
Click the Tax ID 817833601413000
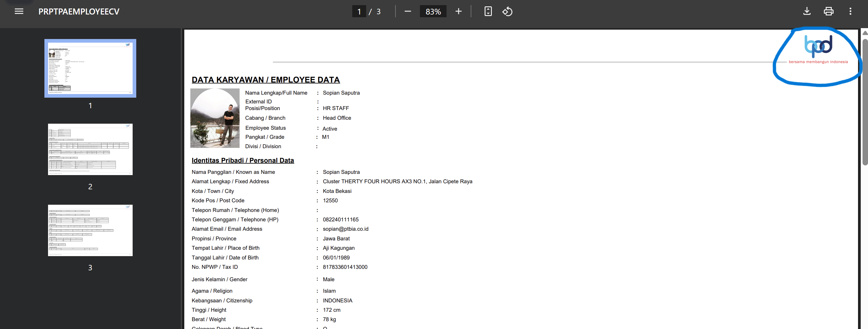(345, 267)
